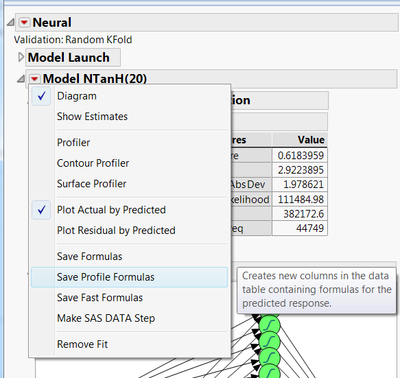
Task: Click the Neural report title
Action: [52, 23]
